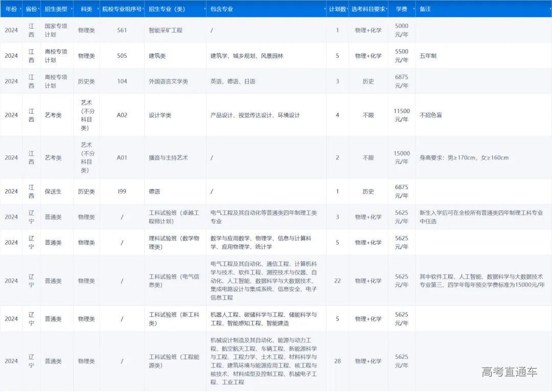Viewport: 552px width, 392px height.
Task: Click the 播音与主持艺术 program link
Action: coord(167,157)
